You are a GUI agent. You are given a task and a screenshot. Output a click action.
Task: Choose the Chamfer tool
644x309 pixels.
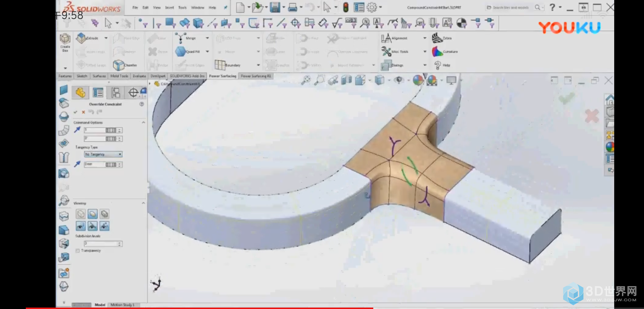125,65
